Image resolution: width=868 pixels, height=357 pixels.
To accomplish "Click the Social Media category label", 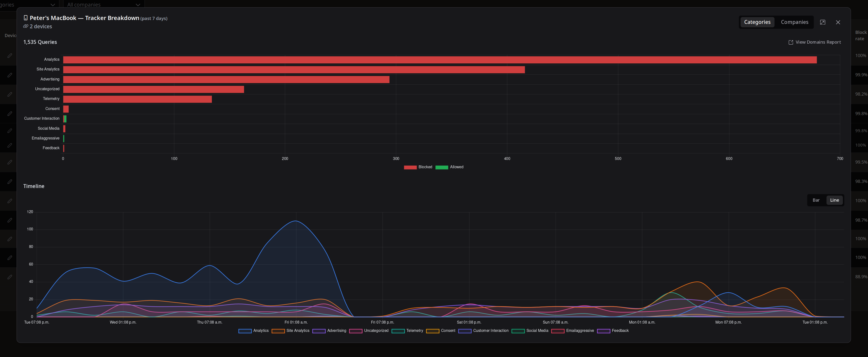I will pos(49,129).
